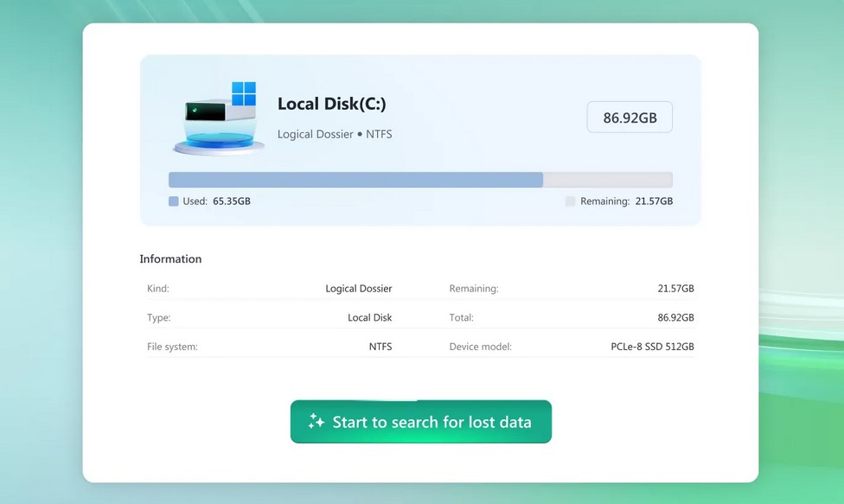
Task: Select the Type value Local Disk
Action: [369, 317]
